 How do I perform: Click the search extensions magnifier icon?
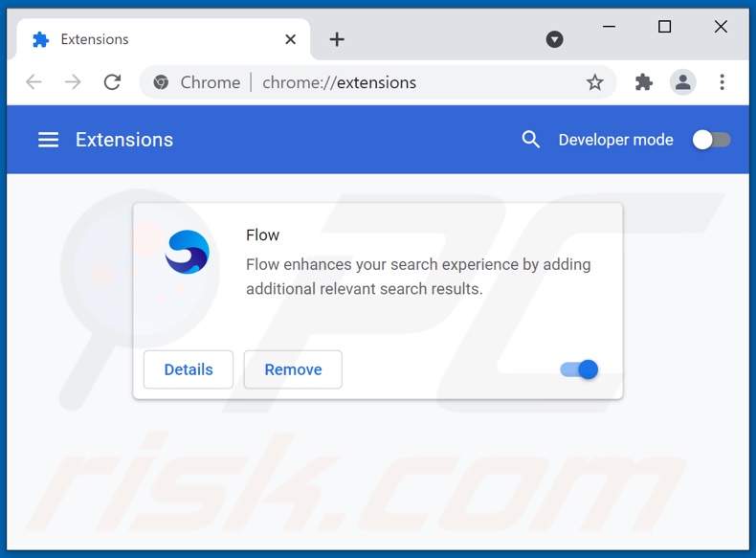click(x=530, y=140)
